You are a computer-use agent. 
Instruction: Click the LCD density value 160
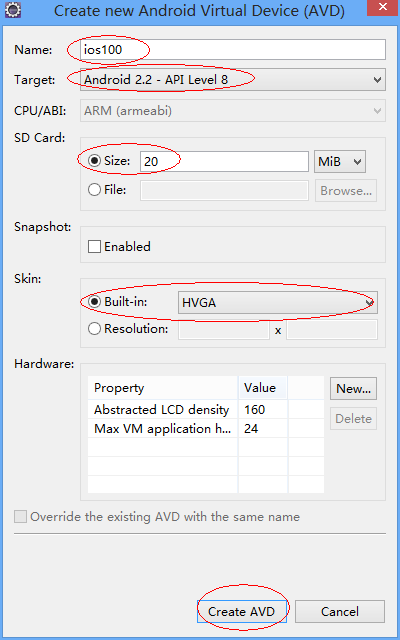point(255,409)
